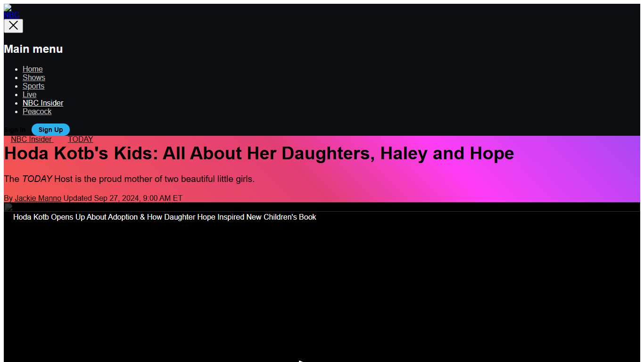Click the play button on the video

pyautogui.click(x=302, y=360)
